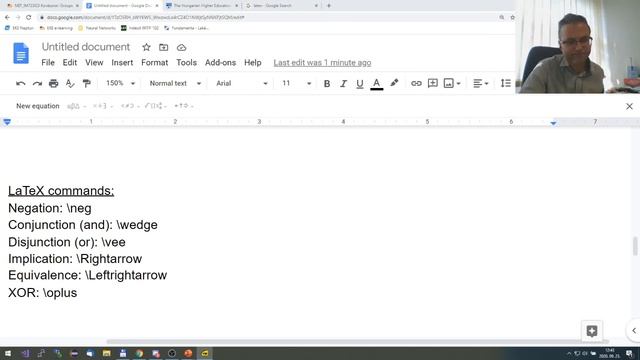Click the browser address bar
Image resolution: width=640 pixels, height=360 pixels.
269,18
